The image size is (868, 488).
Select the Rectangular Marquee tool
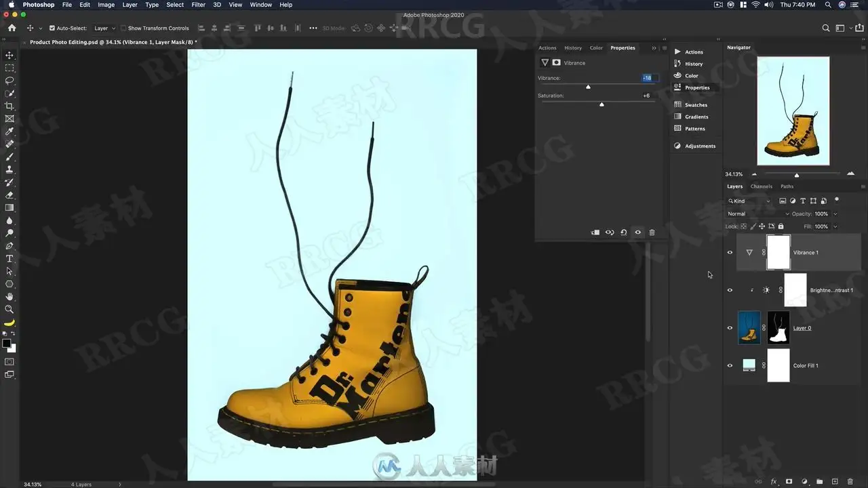point(9,68)
